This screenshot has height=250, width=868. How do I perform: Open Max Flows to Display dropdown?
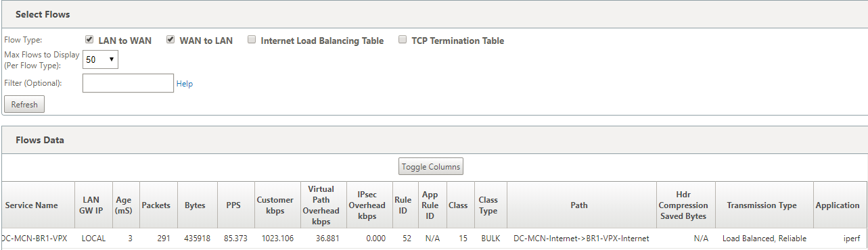coord(100,59)
